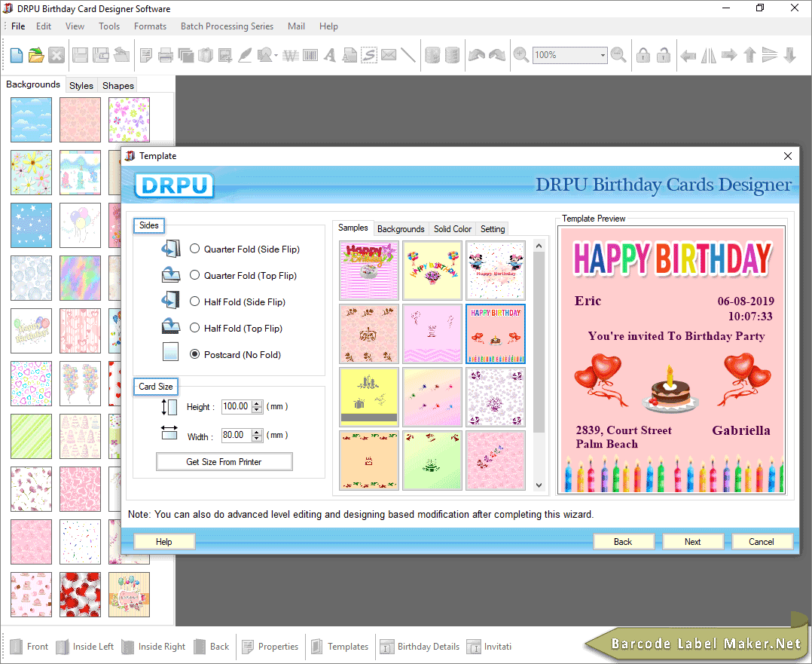Click Templates in bottom bar

[340, 647]
